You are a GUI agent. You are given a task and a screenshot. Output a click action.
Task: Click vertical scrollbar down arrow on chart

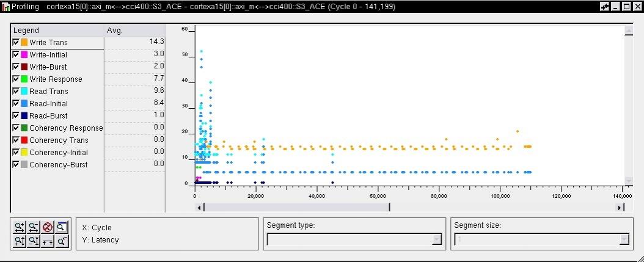628,181
